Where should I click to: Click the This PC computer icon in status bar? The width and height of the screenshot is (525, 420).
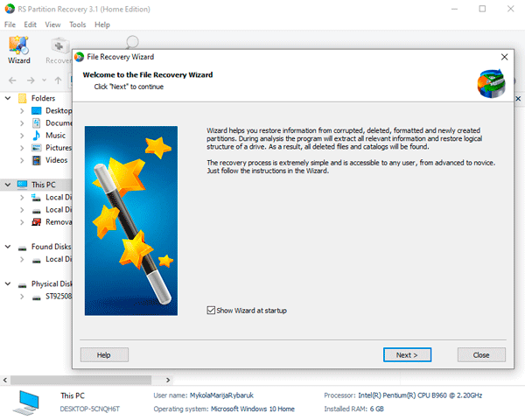point(26,402)
